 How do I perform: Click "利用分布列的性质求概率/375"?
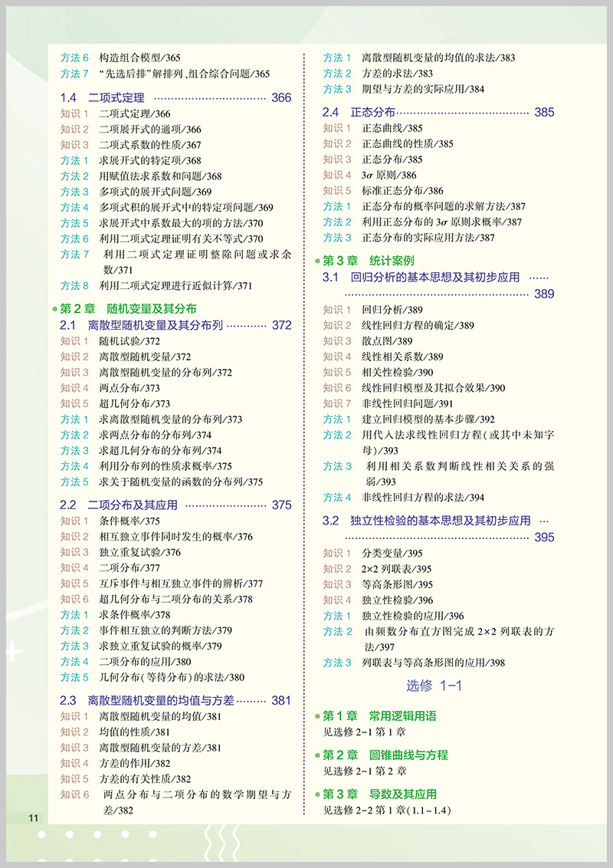coord(166,466)
